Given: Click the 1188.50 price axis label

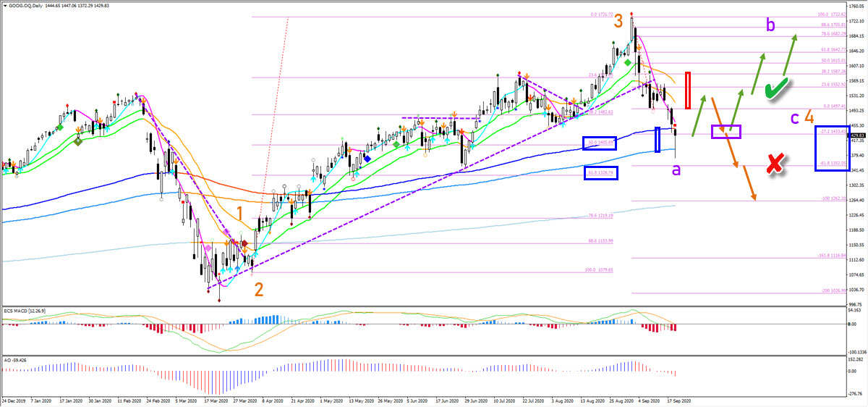Looking at the screenshot, I should [858, 230].
